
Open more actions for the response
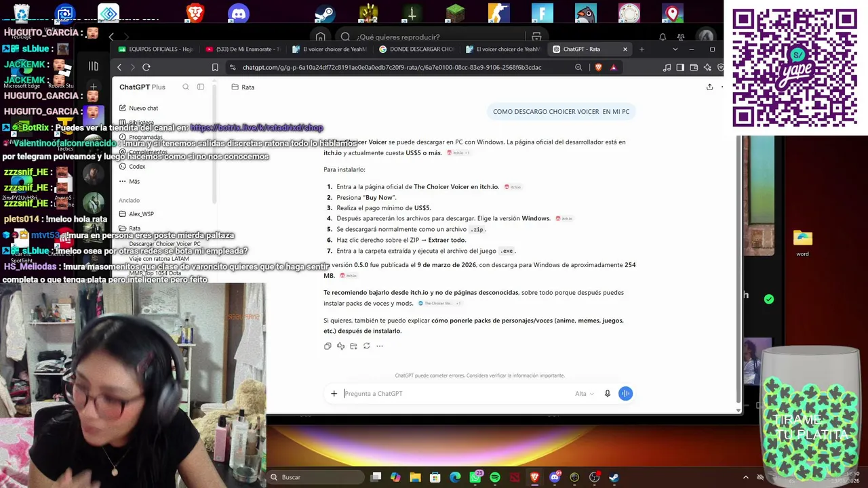(380, 346)
